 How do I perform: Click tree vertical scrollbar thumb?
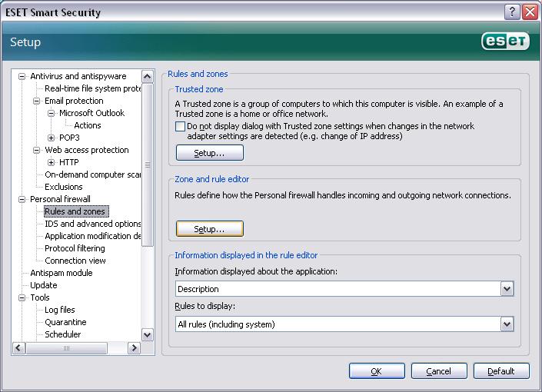148,165
